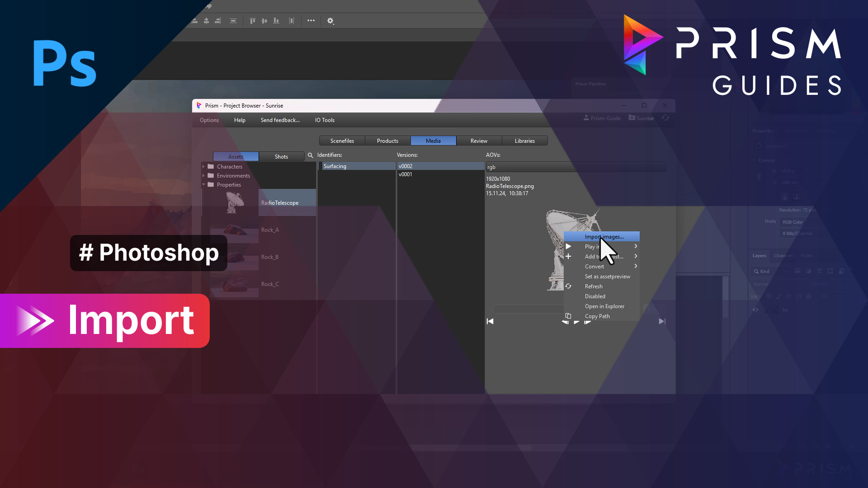
Task: Expand the Characters folder
Action: [203, 167]
